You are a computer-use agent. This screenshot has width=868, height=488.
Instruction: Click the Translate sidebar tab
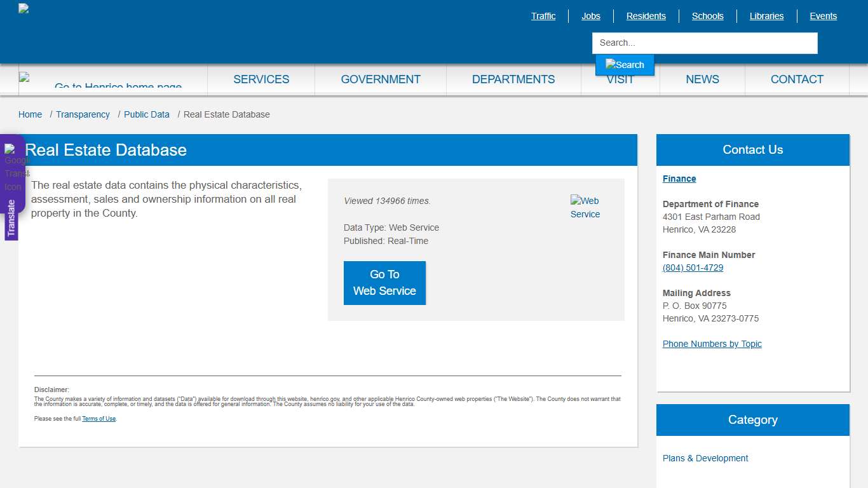(x=11, y=216)
